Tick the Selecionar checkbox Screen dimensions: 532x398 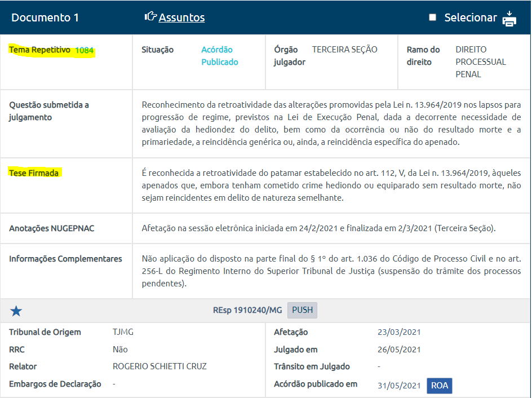point(433,17)
